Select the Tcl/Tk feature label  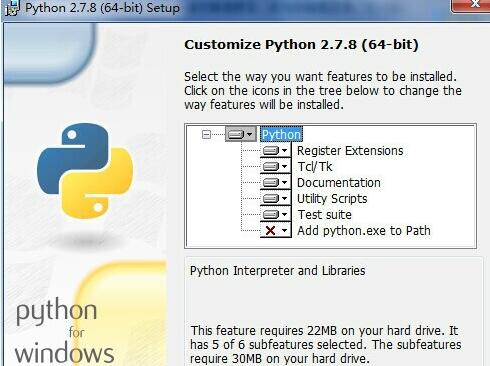click(315, 166)
